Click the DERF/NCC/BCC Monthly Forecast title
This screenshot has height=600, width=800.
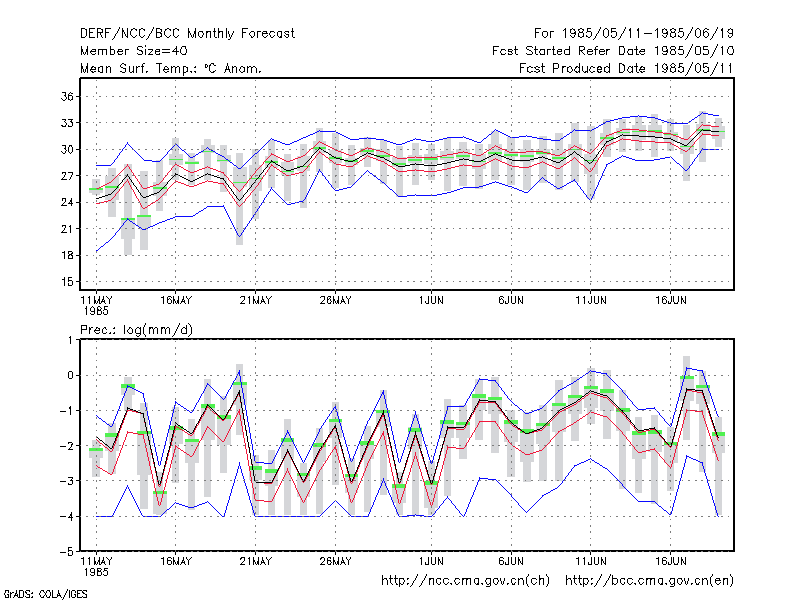[x=187, y=34]
